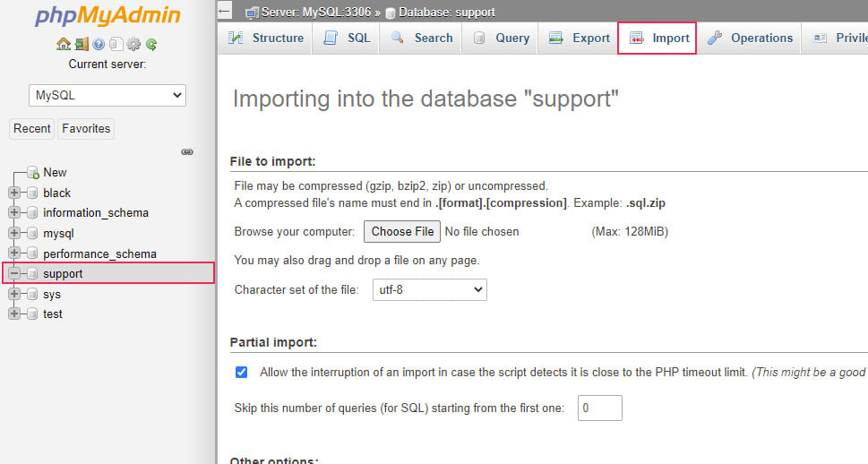Click the Server icon in breadcrumb

click(x=253, y=13)
